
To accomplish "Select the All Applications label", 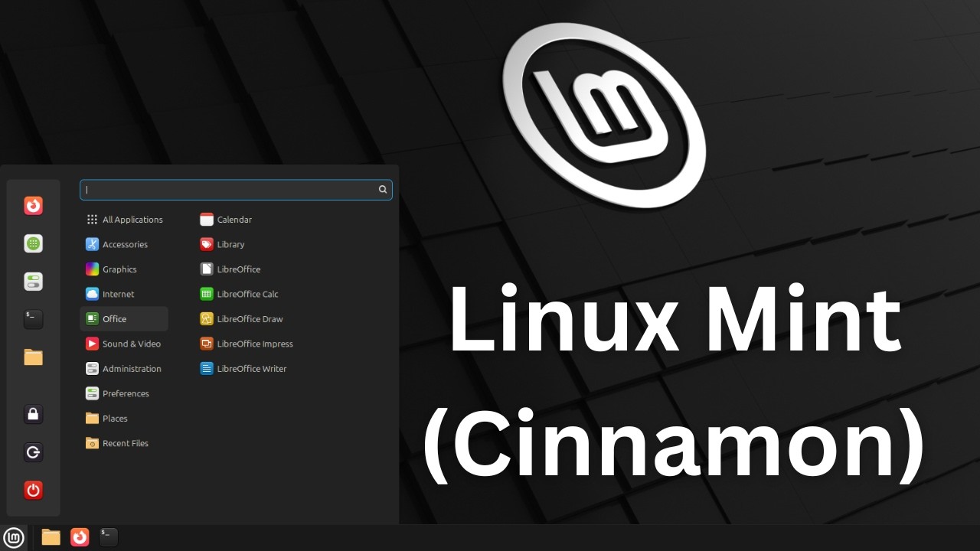I will (132, 220).
